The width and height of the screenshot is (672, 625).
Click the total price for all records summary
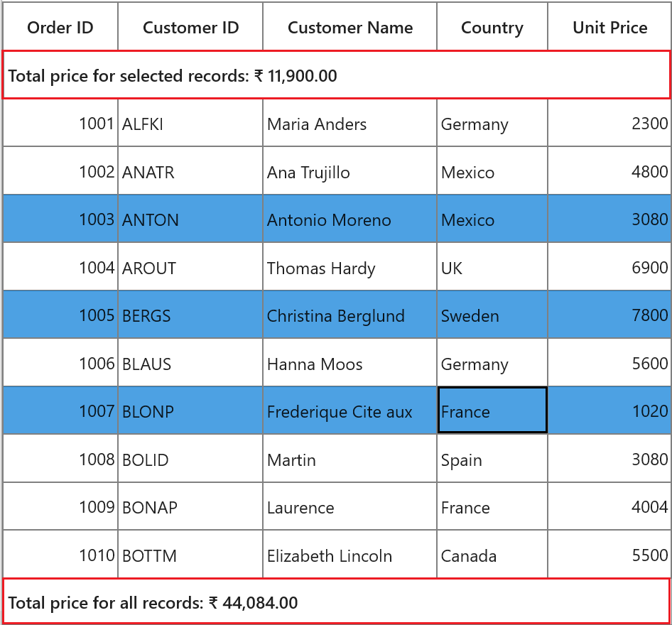[x=337, y=601]
